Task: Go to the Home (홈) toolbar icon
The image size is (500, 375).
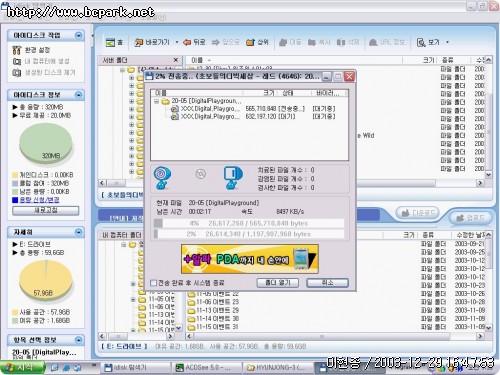Action: 114,42
